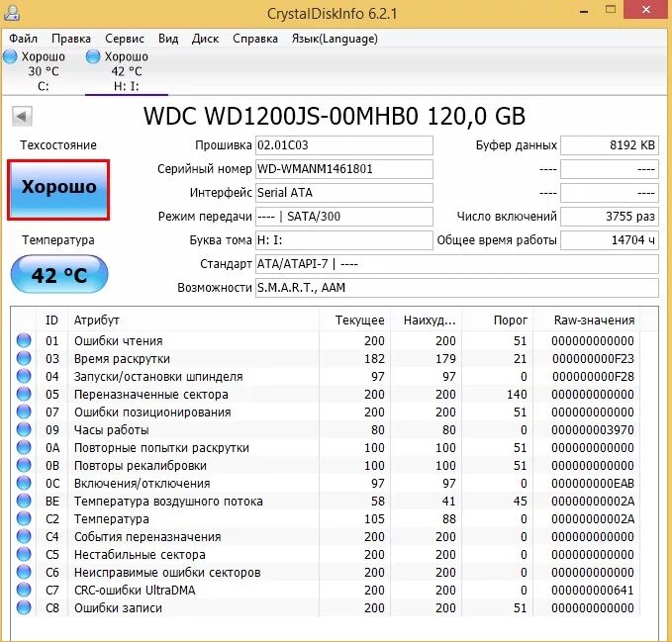
Task: Click status orb of CRC-ошибки UltraDMA row
Action: [24, 590]
